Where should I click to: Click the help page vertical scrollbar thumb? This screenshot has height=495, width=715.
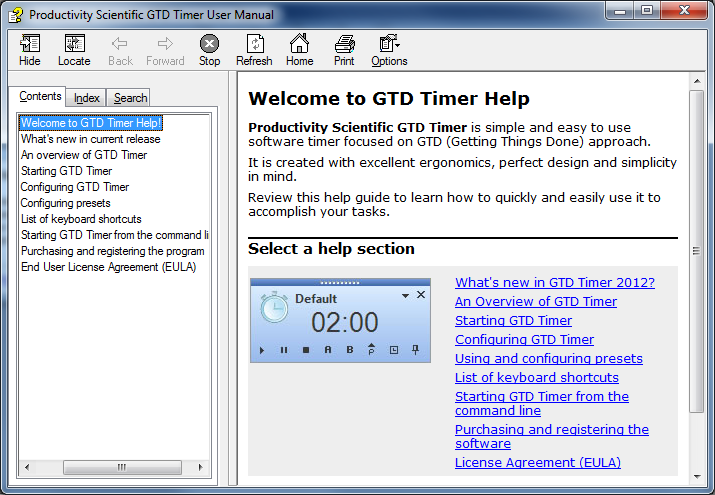pos(696,251)
